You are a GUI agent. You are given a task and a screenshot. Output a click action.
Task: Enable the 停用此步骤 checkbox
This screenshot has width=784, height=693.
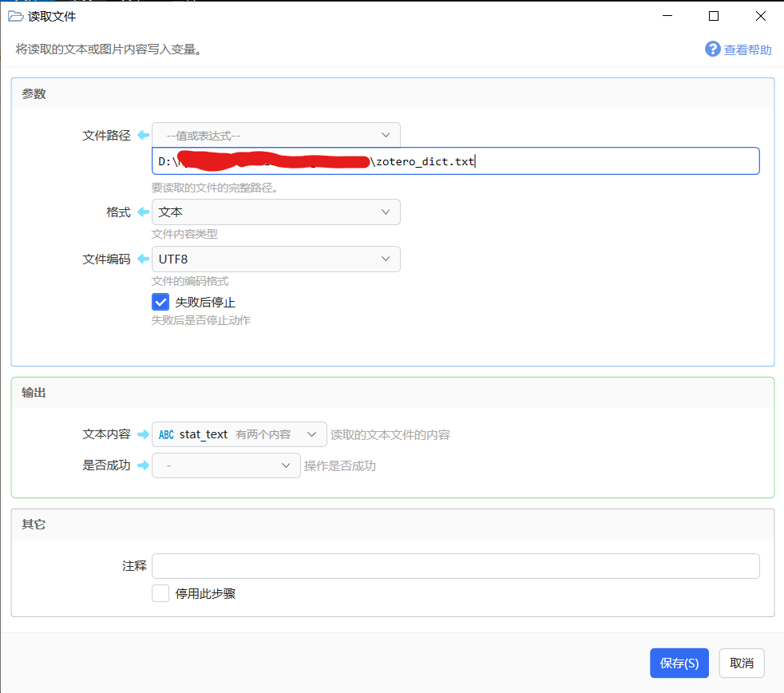pyautogui.click(x=160, y=593)
